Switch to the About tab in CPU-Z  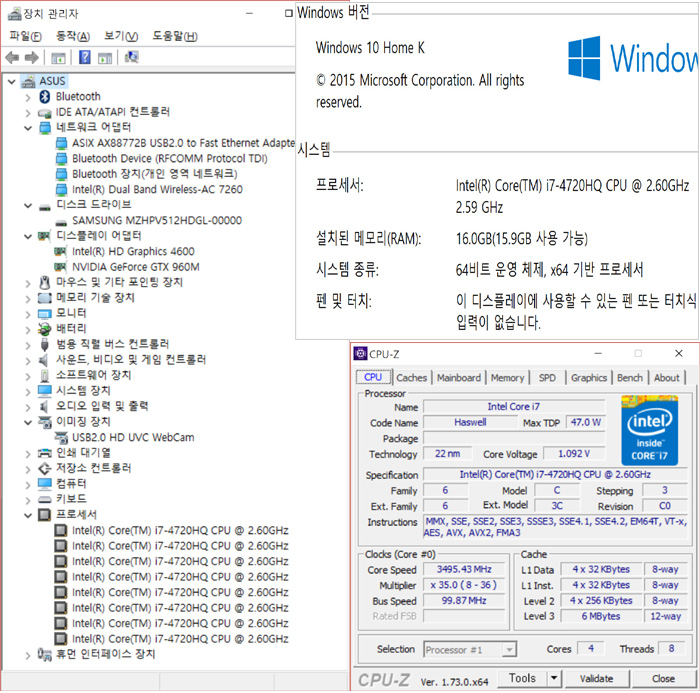(667, 378)
